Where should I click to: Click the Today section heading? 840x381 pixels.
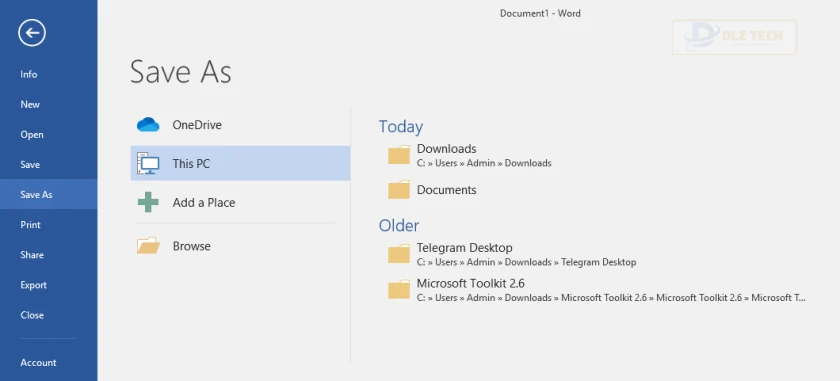click(x=401, y=126)
